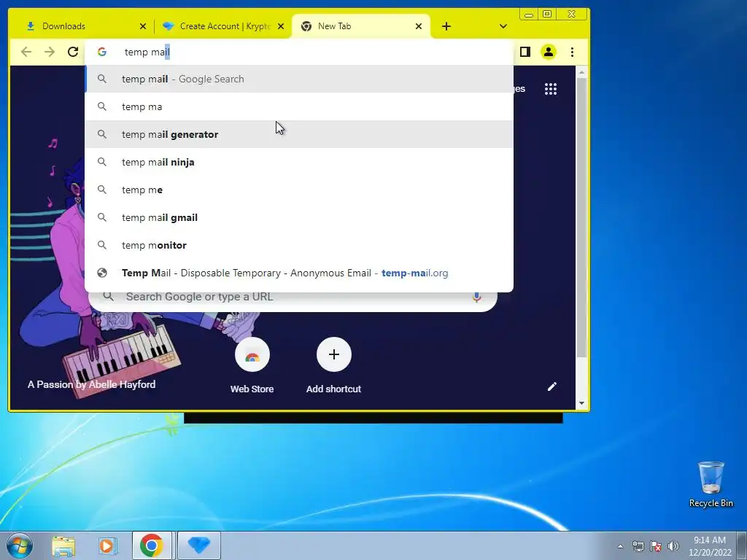The height and width of the screenshot is (560, 747).
Task: Open the temp-mail.org site suggestion
Action: (x=299, y=273)
